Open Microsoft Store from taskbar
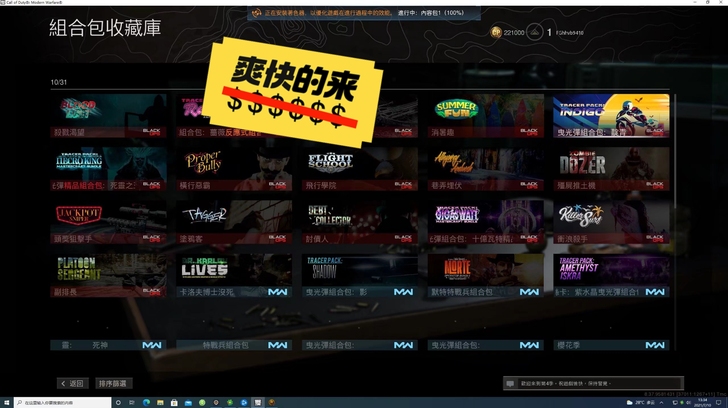 (x=174, y=402)
